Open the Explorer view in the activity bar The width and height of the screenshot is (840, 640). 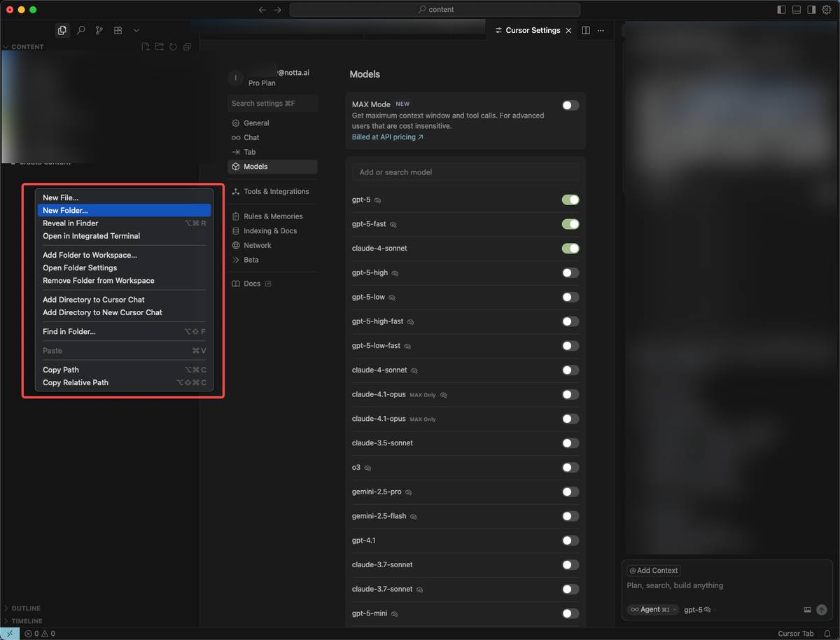tap(62, 31)
